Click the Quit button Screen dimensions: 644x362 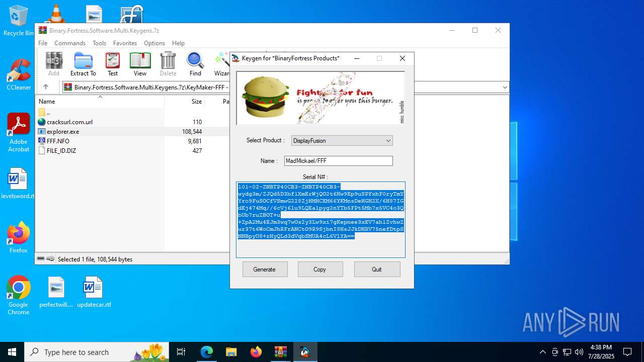click(377, 269)
